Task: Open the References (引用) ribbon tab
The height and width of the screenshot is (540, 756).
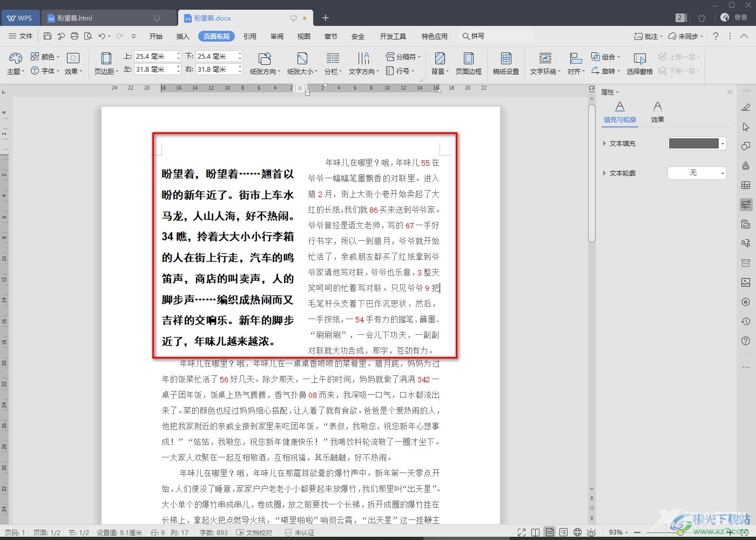Action: pyautogui.click(x=250, y=36)
